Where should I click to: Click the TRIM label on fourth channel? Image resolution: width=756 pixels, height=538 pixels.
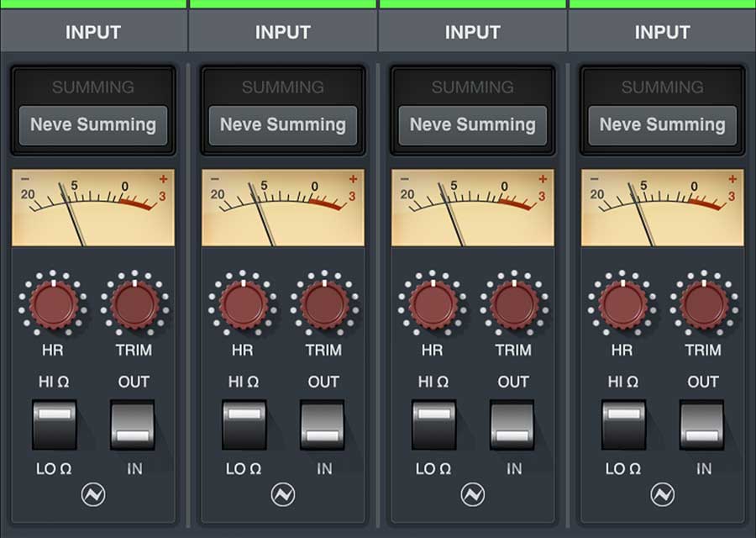click(x=703, y=350)
